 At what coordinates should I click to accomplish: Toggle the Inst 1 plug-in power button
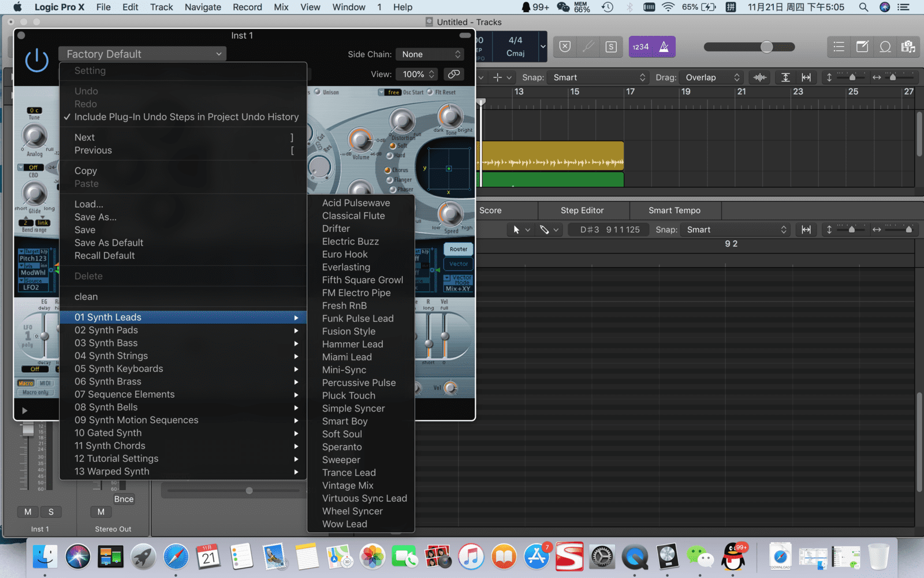click(x=37, y=60)
